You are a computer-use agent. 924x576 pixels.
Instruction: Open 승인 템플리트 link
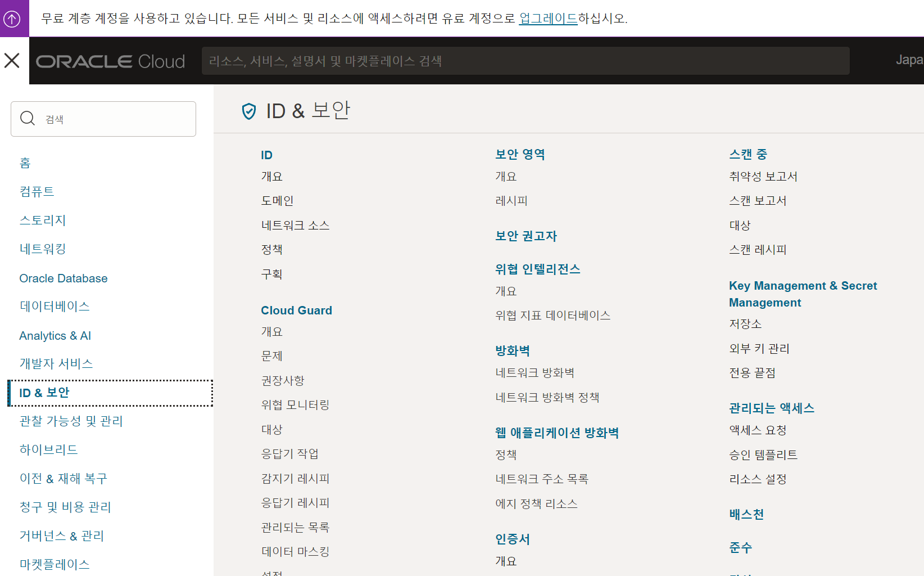pos(763,455)
